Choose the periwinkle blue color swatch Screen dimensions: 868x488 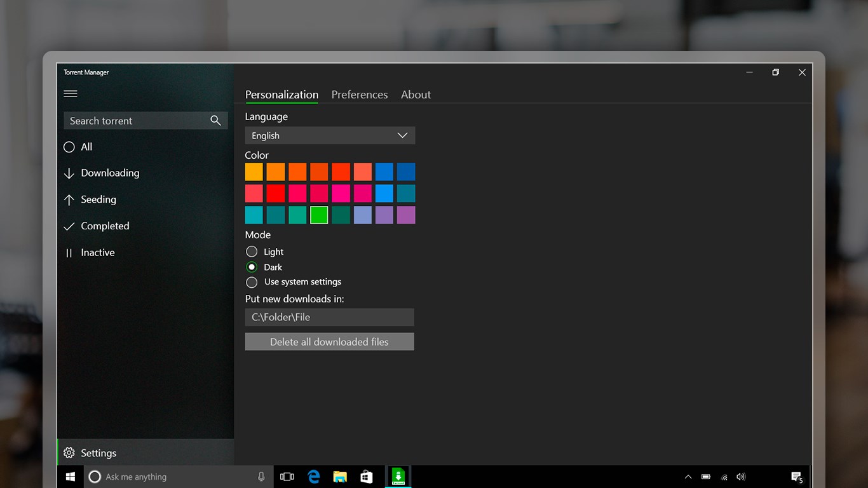363,215
